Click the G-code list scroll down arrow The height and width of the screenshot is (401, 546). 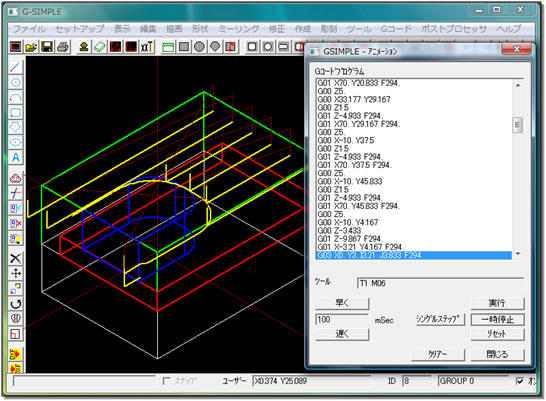click(518, 254)
